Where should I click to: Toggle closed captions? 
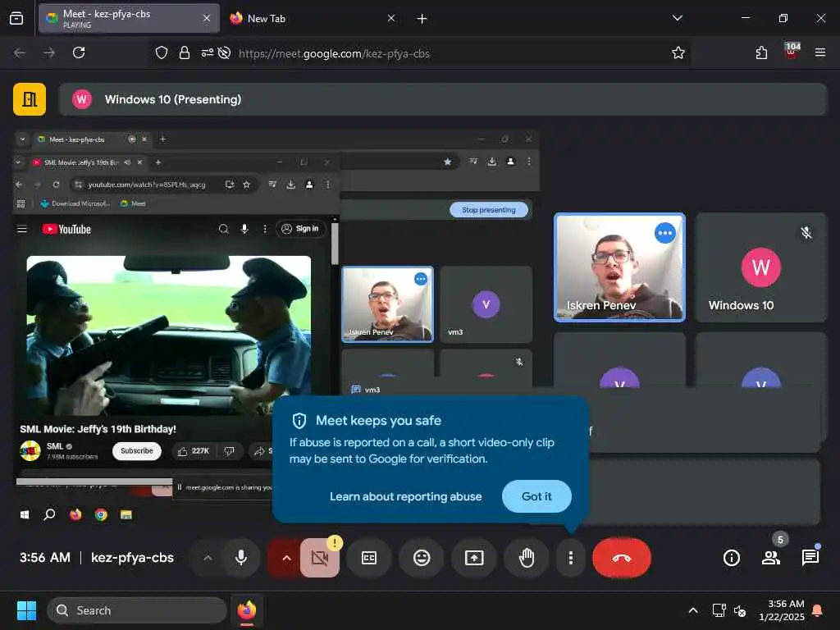coord(369,558)
